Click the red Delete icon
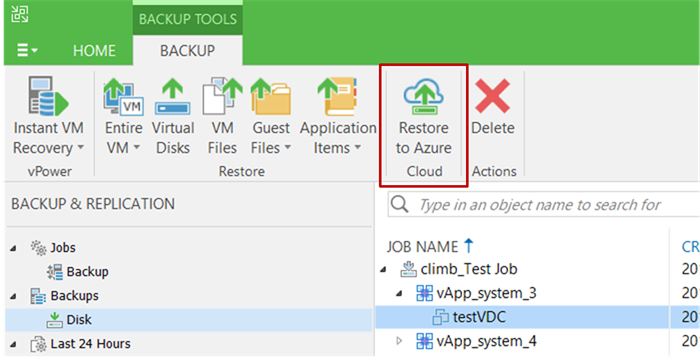 (x=492, y=96)
